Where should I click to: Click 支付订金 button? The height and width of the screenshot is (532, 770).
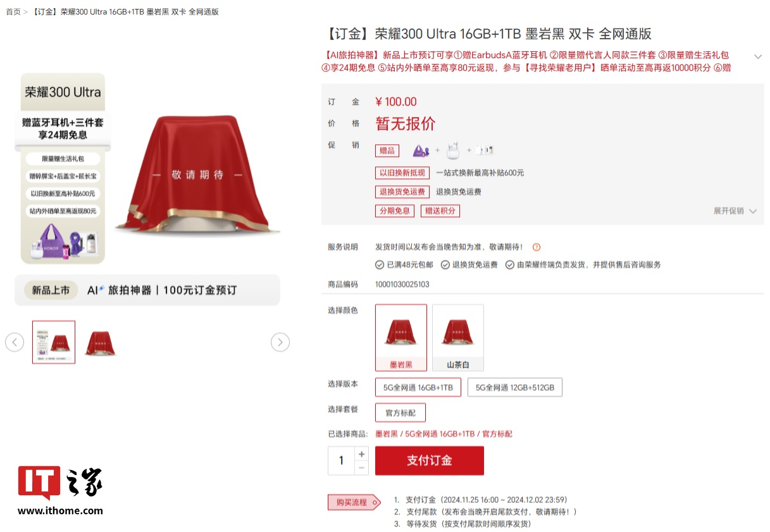(x=430, y=461)
